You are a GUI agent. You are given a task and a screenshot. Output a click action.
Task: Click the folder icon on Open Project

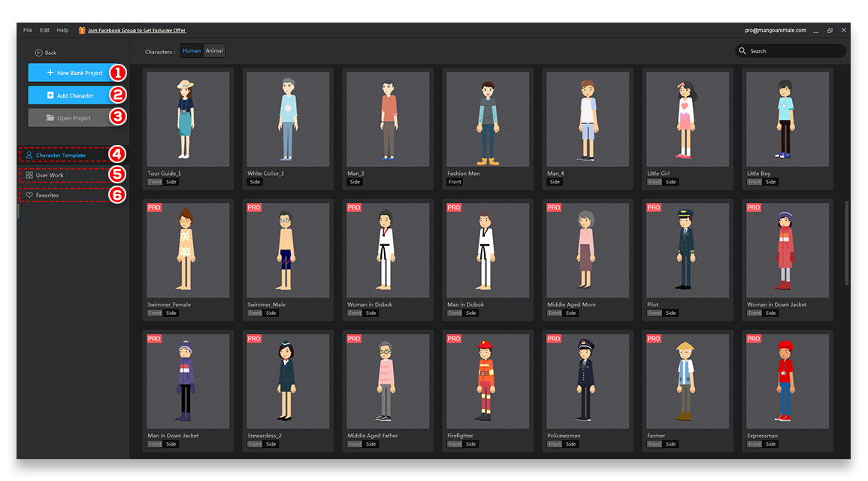[x=49, y=116]
